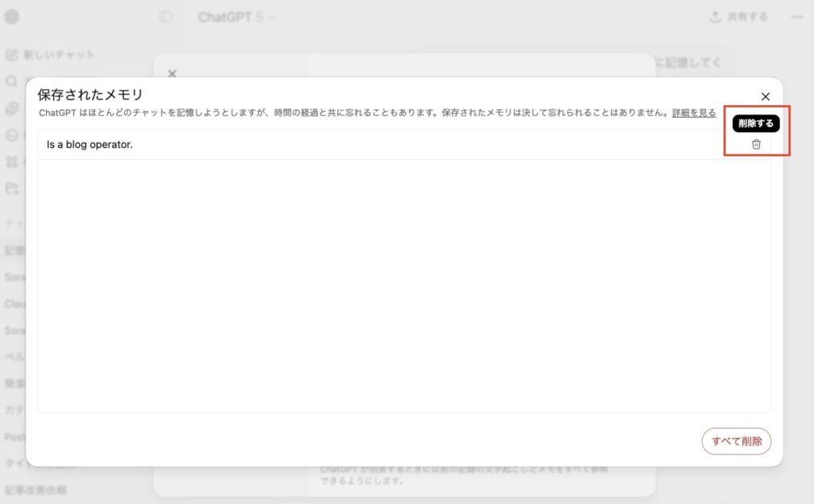Click the search magnifier icon in sidebar
This screenshot has height=504, width=814.
pos(11,82)
